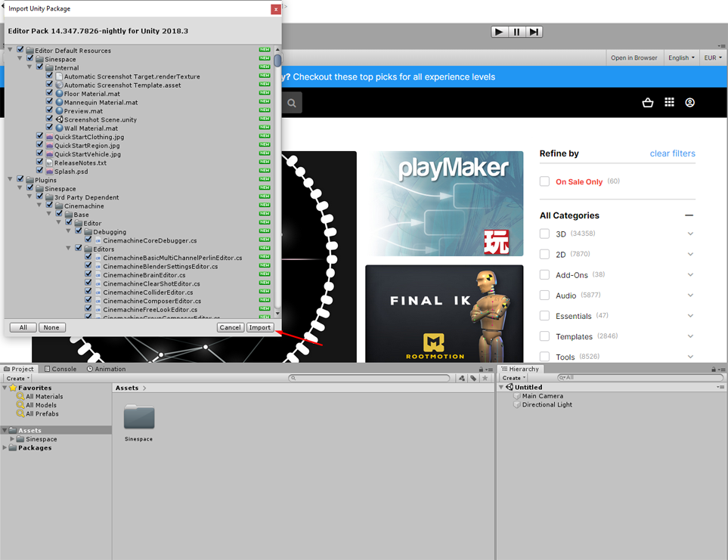Check the Audio category checkbox
Viewport: 728px width, 560px height.
544,295
